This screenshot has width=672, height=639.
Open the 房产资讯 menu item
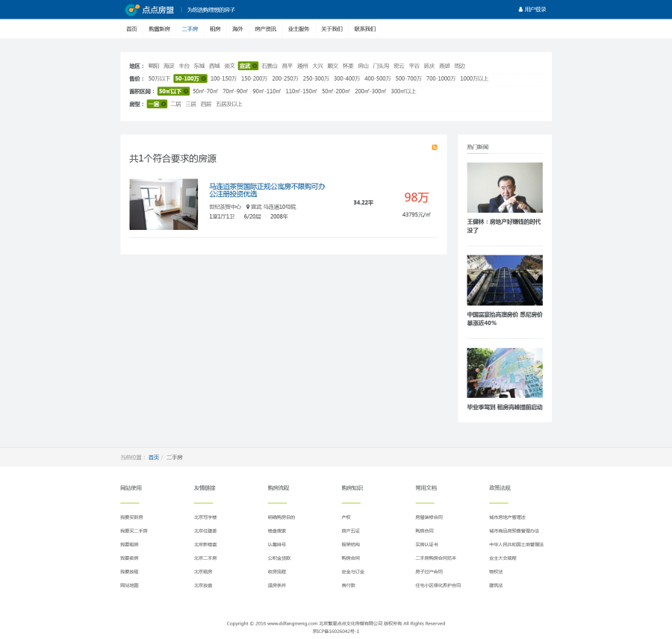coord(265,29)
